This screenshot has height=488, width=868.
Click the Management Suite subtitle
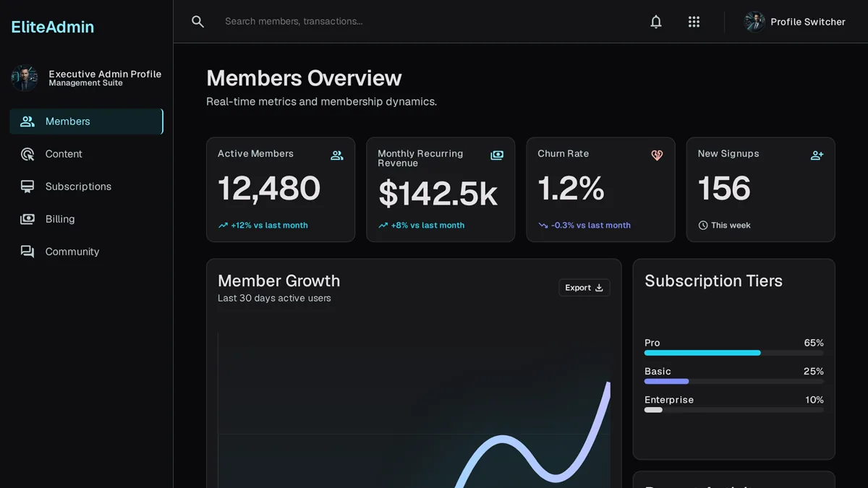pos(85,83)
